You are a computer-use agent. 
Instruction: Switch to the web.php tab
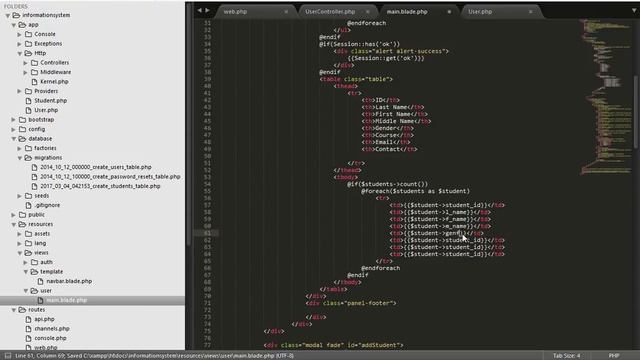pos(235,12)
